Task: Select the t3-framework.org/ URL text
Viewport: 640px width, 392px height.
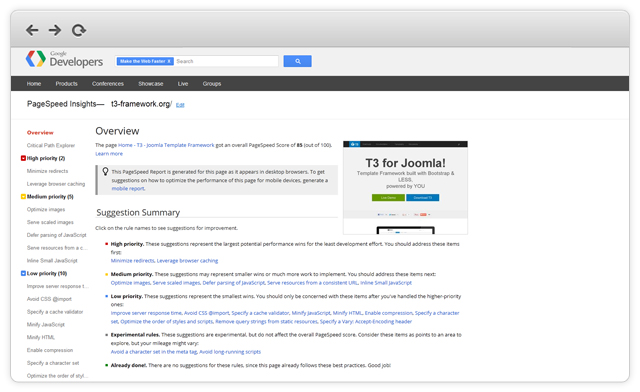Action: click(x=141, y=104)
